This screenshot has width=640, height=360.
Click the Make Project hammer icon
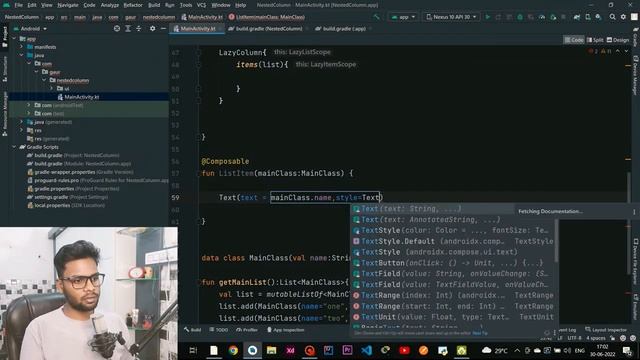[376, 17]
